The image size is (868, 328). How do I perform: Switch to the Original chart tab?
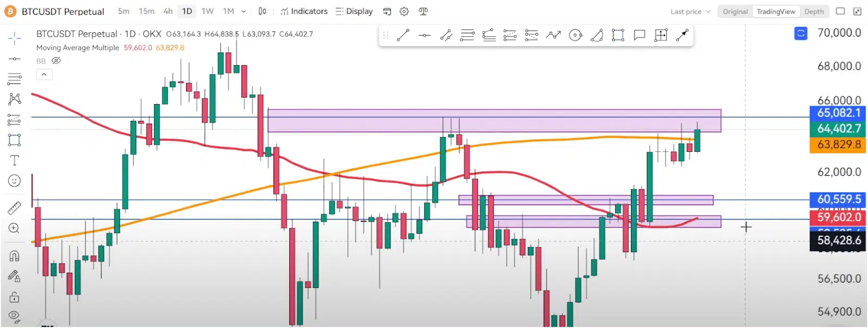tap(735, 11)
